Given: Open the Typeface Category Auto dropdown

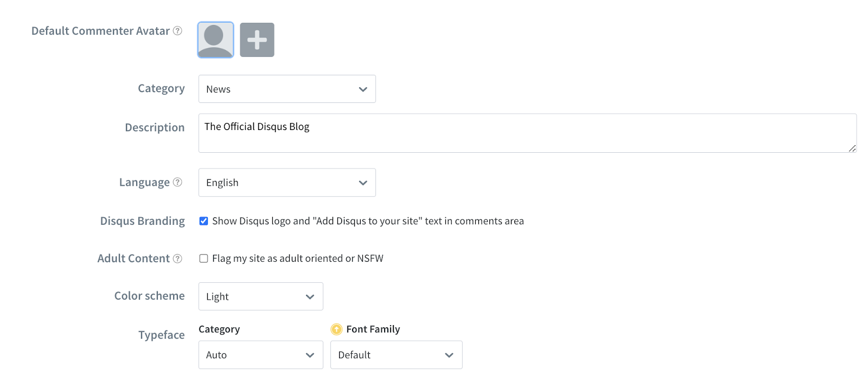Looking at the screenshot, I should tap(260, 355).
